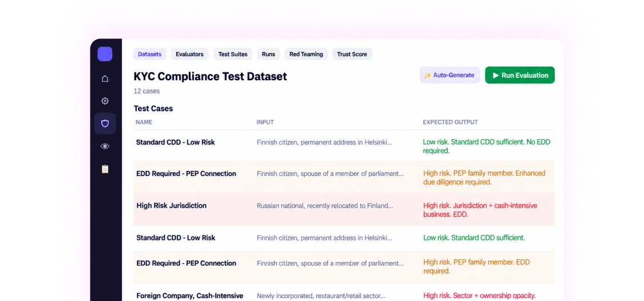Click the NAME column header

point(144,122)
